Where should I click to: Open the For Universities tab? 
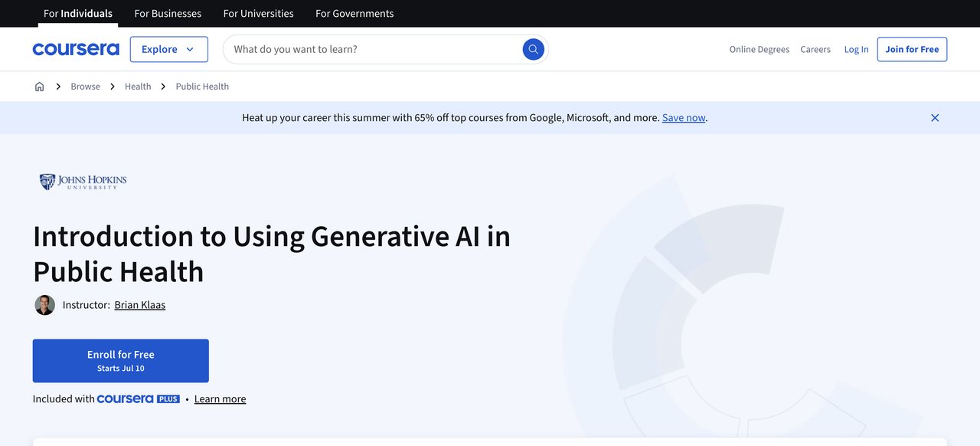(258, 14)
